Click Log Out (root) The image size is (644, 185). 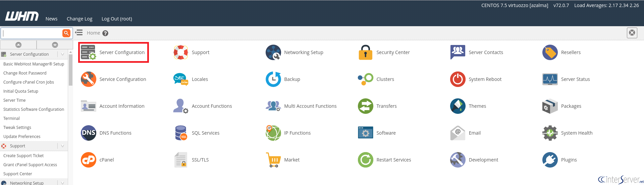(x=117, y=19)
